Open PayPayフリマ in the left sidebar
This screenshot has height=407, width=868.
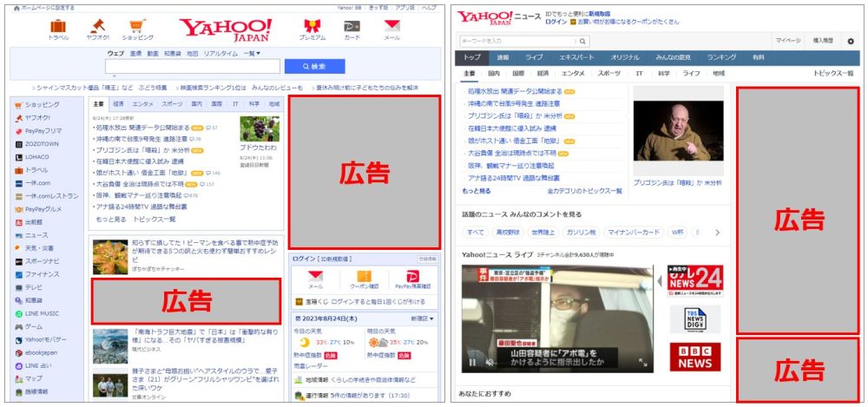point(39,131)
